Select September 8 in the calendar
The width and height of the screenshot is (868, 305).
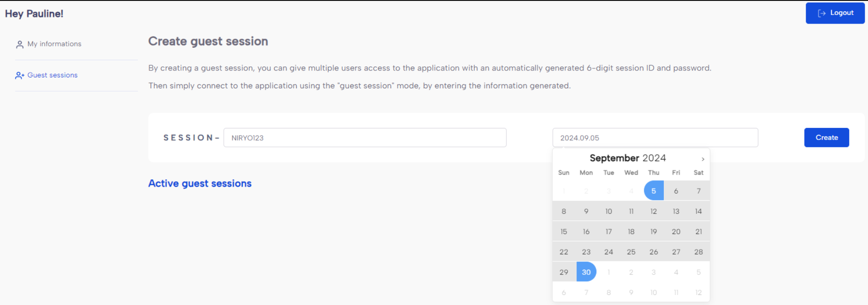click(x=564, y=211)
